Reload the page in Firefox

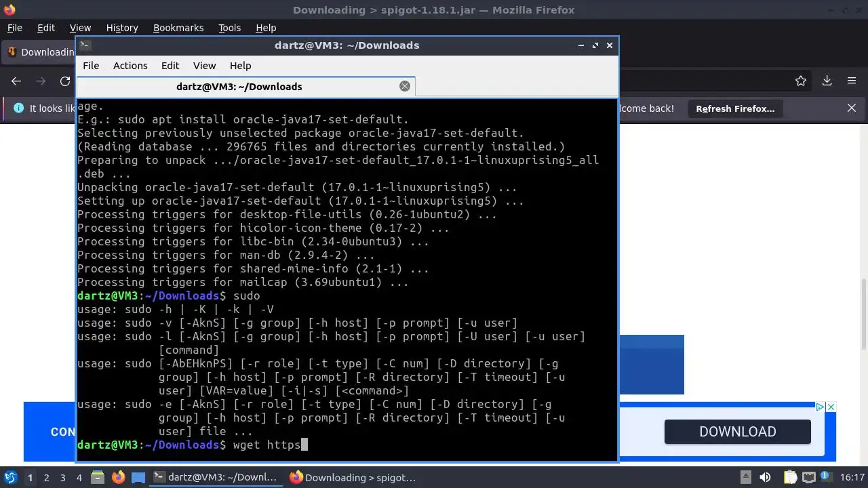click(x=65, y=81)
